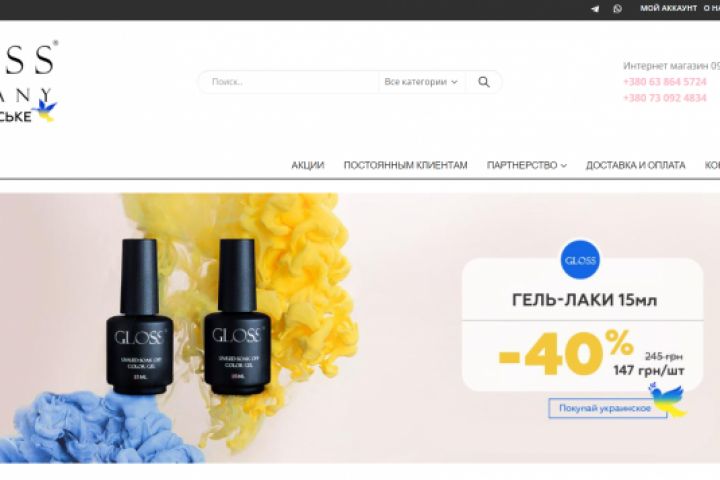Image resolution: width=720 pixels, height=480 pixels.
Task: Expand the Партнерство menu chevron
Action: point(564,166)
